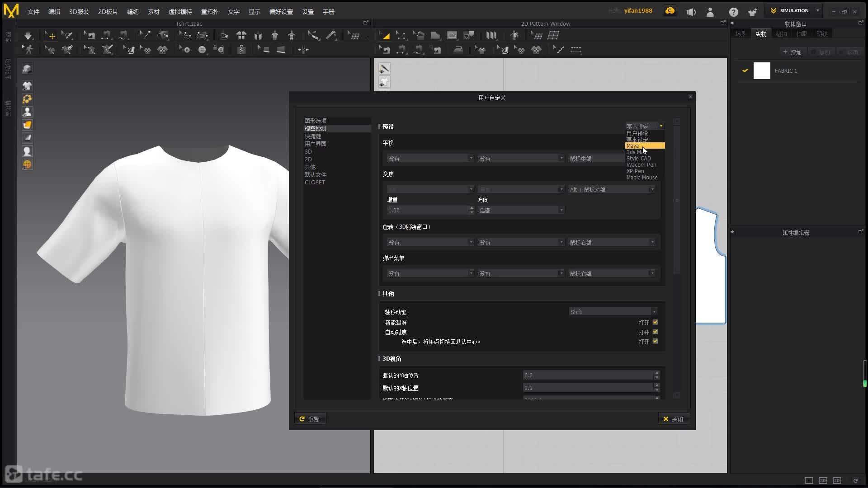Switch to the 织物 tab in object window
The width and height of the screenshot is (868, 488).
[x=761, y=34]
